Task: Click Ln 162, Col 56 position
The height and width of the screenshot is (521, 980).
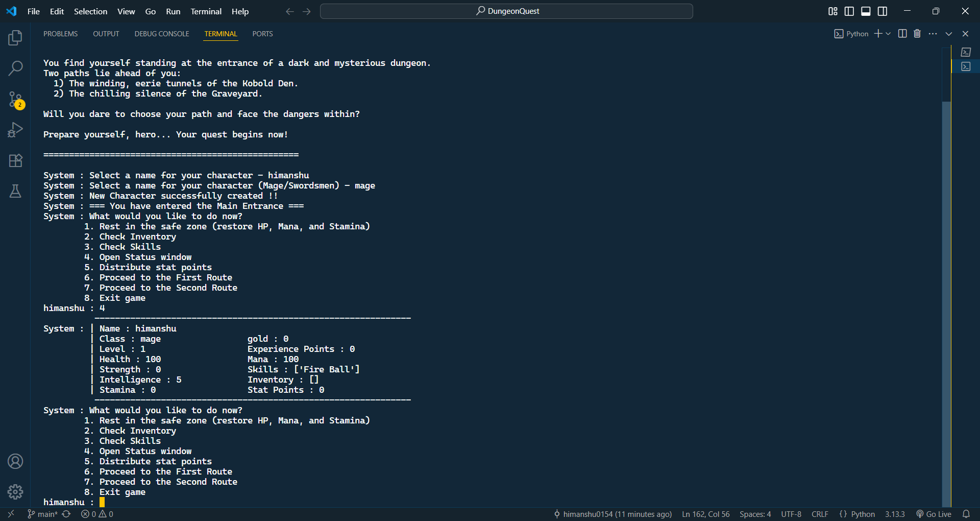Action: click(x=706, y=514)
